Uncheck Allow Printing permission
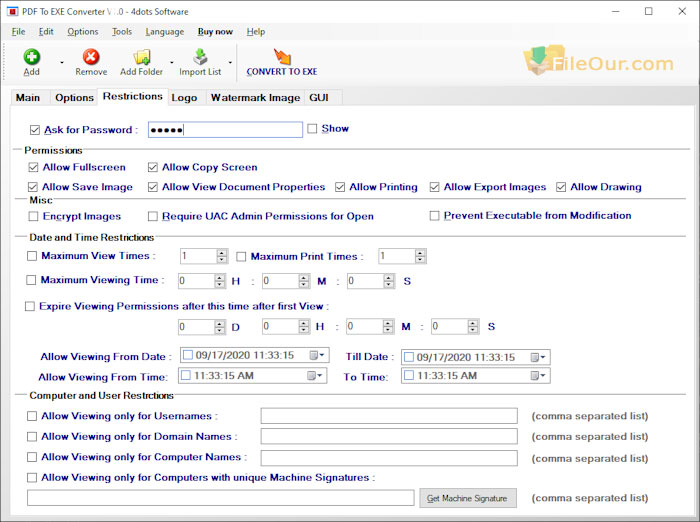The image size is (700, 522). [x=341, y=187]
